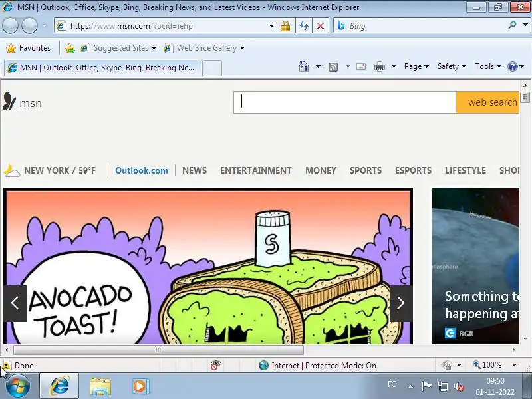Expand the Web Slice Gallery arrow
The image size is (532, 399).
click(x=242, y=48)
